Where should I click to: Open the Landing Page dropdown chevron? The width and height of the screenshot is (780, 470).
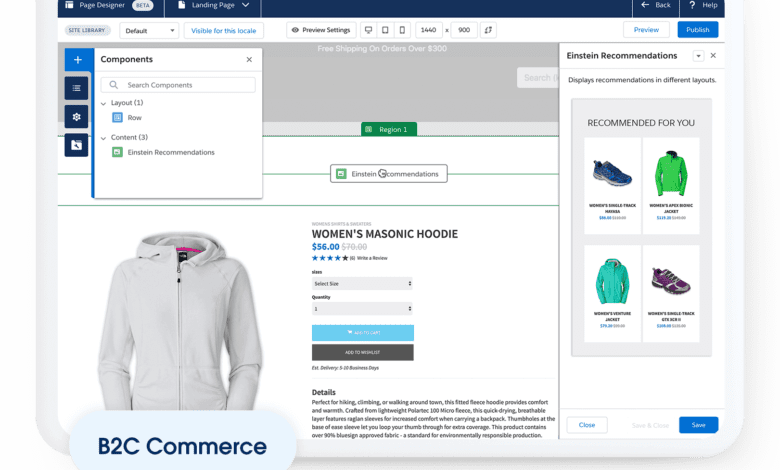(245, 5)
